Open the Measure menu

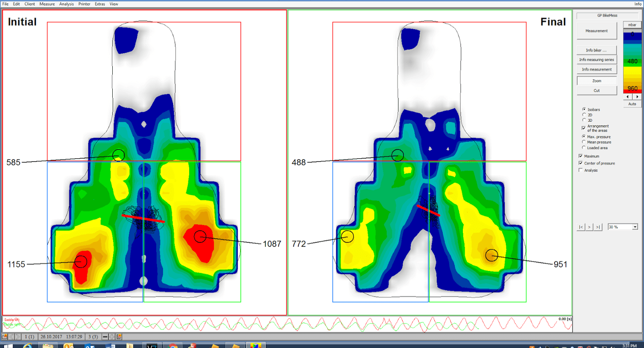tap(47, 4)
